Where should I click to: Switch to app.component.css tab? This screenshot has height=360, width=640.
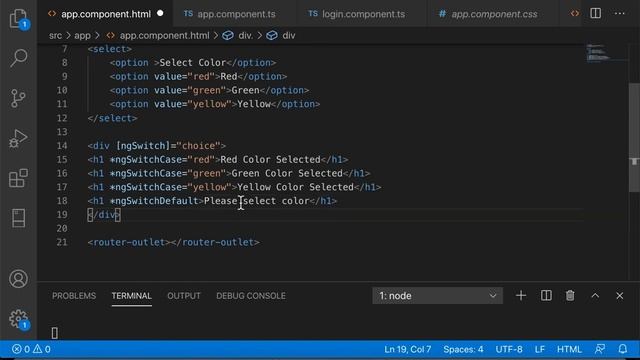494,14
